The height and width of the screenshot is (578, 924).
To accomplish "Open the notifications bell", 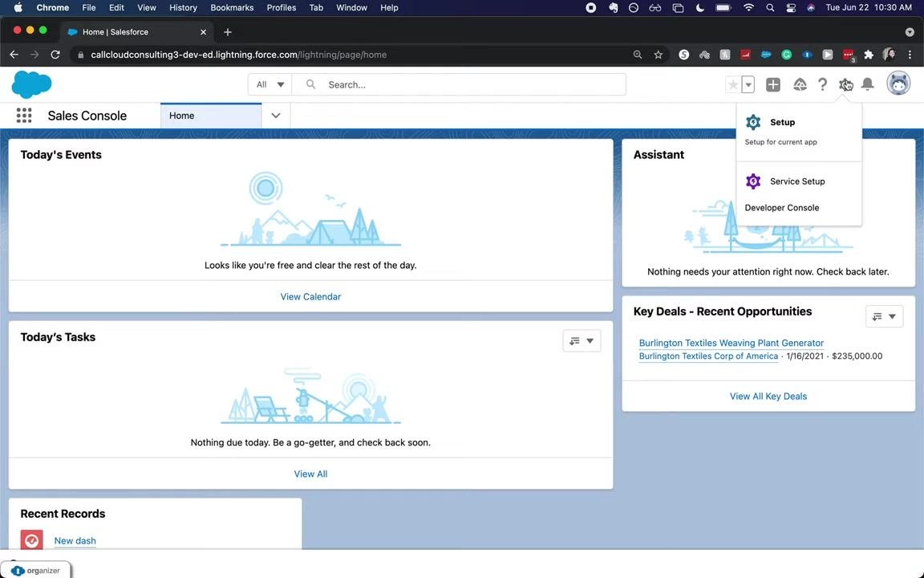I will [x=867, y=84].
